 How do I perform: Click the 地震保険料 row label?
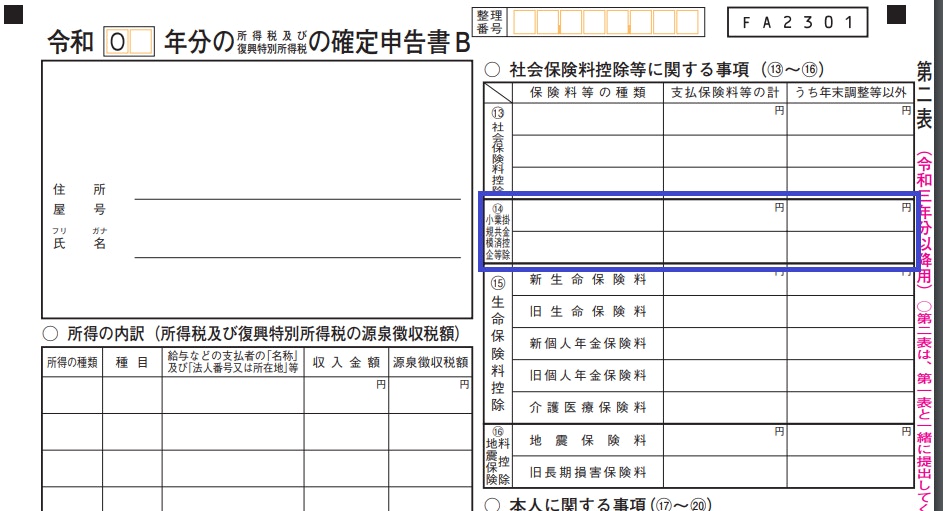588,441
